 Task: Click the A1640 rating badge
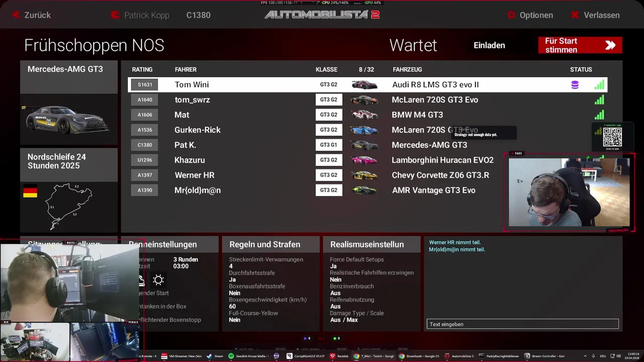pyautogui.click(x=145, y=100)
